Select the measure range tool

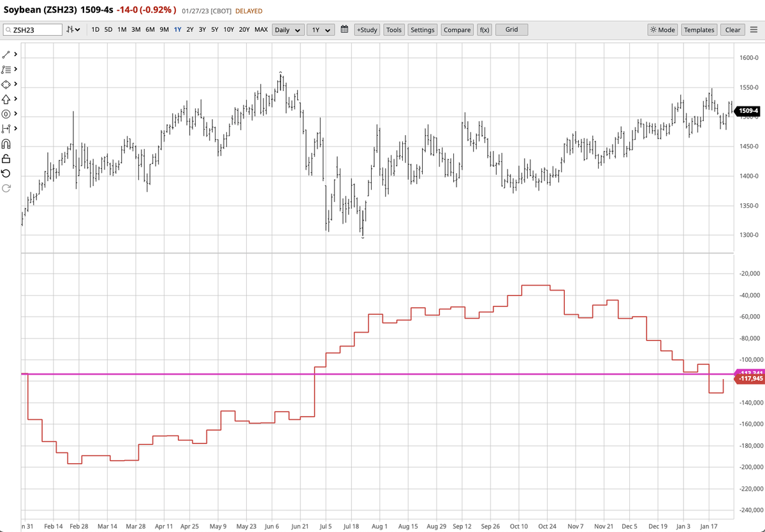click(6, 129)
